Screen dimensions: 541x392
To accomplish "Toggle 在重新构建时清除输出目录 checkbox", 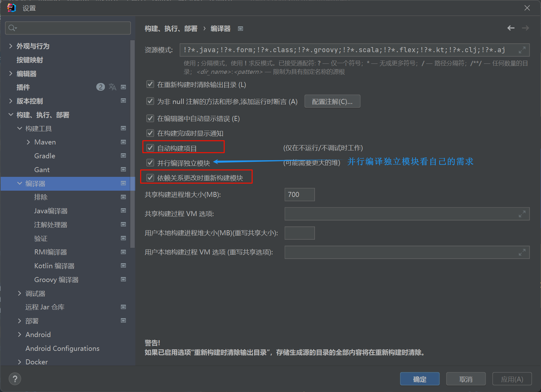I will tap(150, 84).
